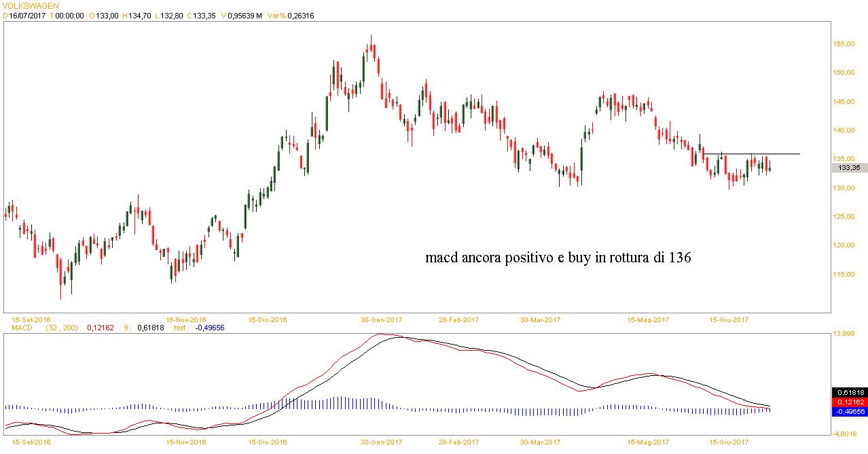This screenshot has height=454, width=868.
Task: Select the black 0,61818 signal value box
Action: pyautogui.click(x=849, y=393)
